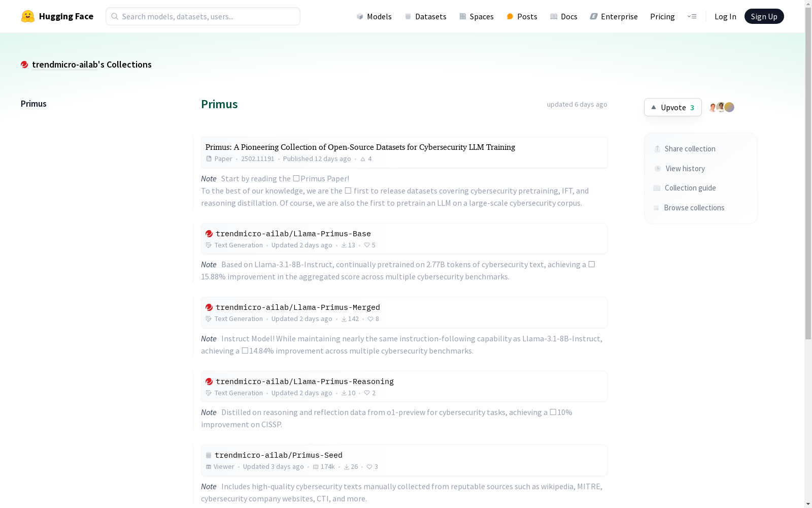Click Llama-Primus-Base downloads icon
Image resolution: width=812 pixels, height=508 pixels.
[x=344, y=245]
